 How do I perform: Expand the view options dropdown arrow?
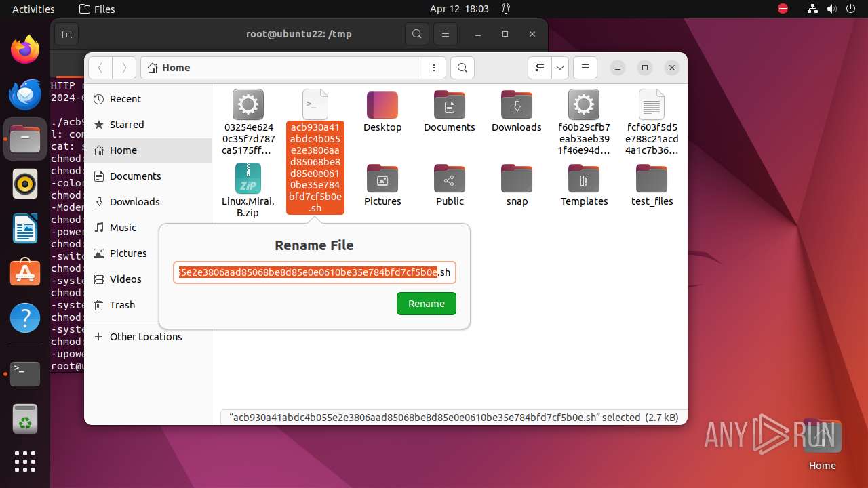(559, 68)
